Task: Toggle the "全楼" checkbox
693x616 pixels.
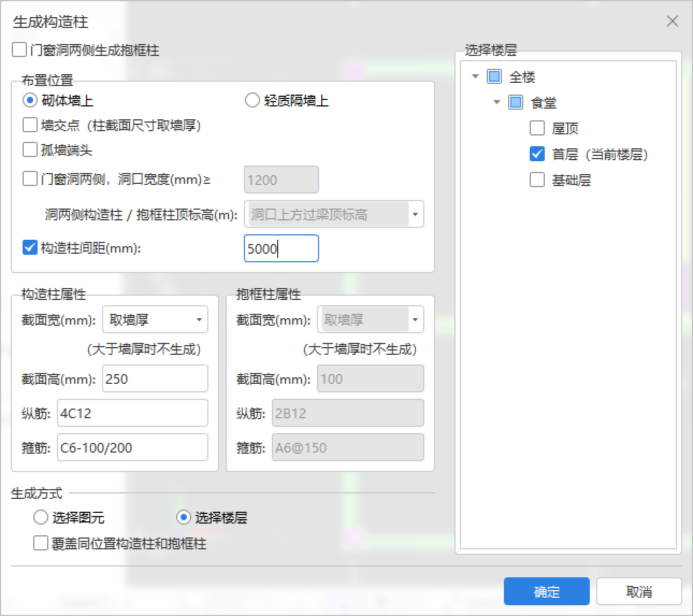Action: (x=493, y=76)
